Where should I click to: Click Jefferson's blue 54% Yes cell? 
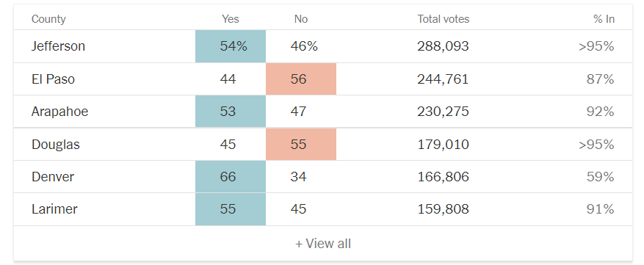[231, 46]
